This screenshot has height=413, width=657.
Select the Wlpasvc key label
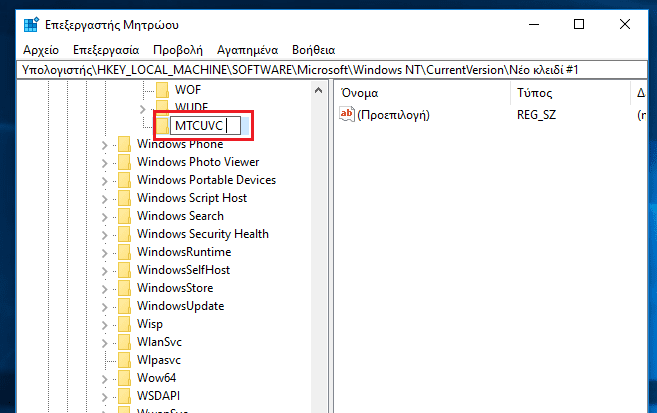[159, 360]
